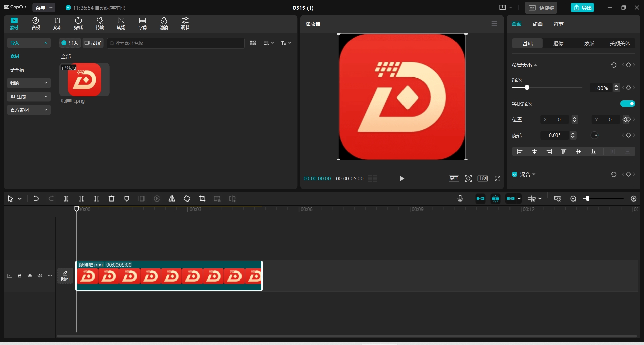644x345 pixels.
Task: Open the 字幕 captions panel
Action: [x=143, y=23]
